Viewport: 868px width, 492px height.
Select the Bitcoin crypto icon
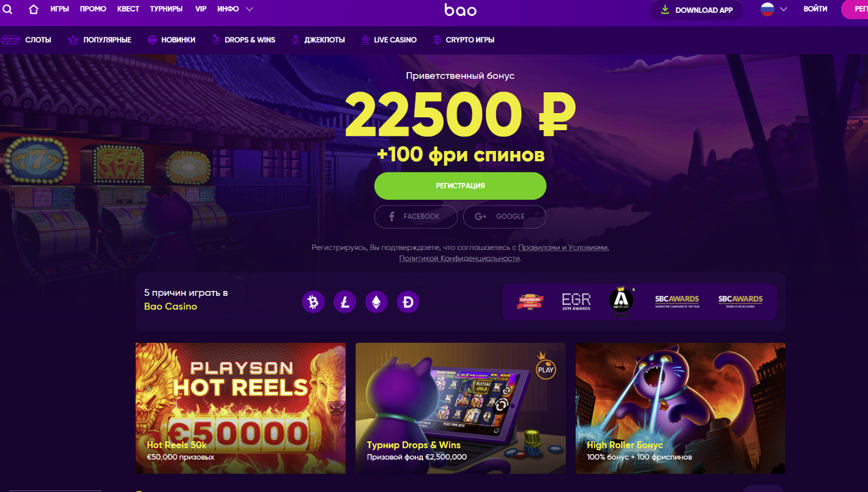point(313,302)
